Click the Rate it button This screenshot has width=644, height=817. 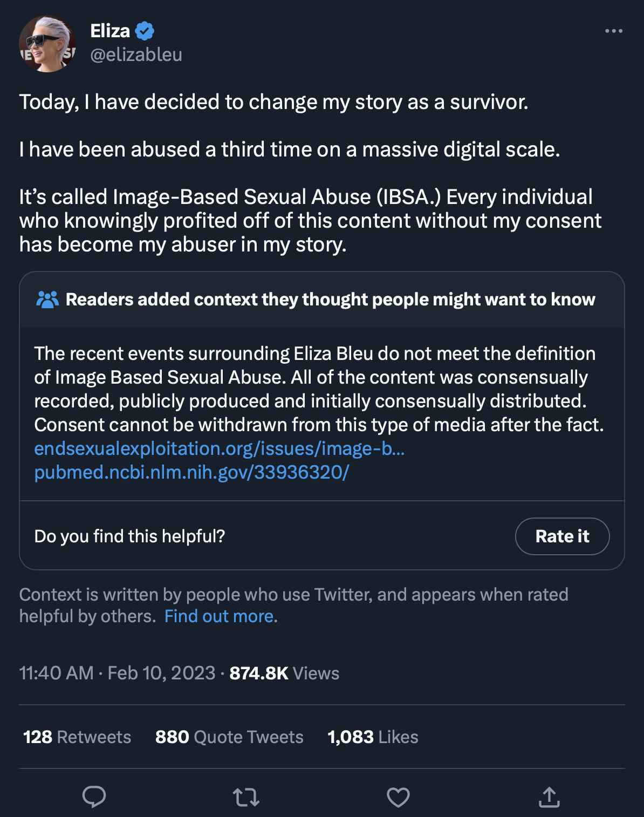click(562, 536)
